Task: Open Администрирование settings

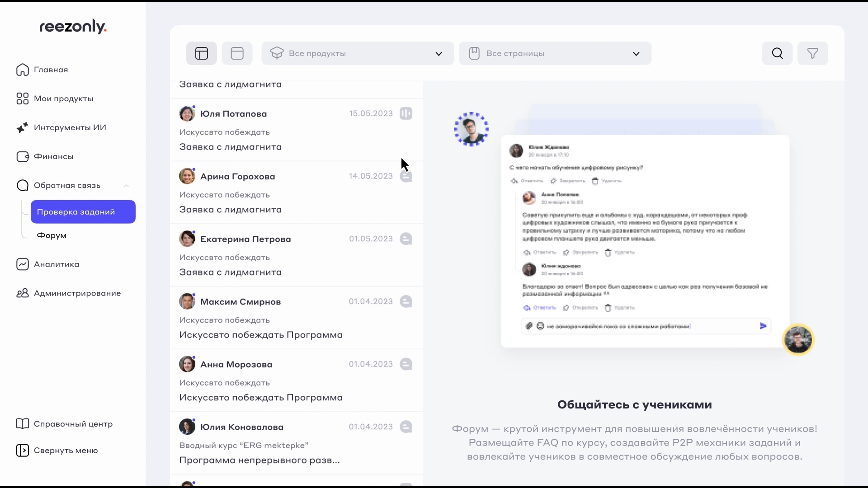Action: coord(77,293)
